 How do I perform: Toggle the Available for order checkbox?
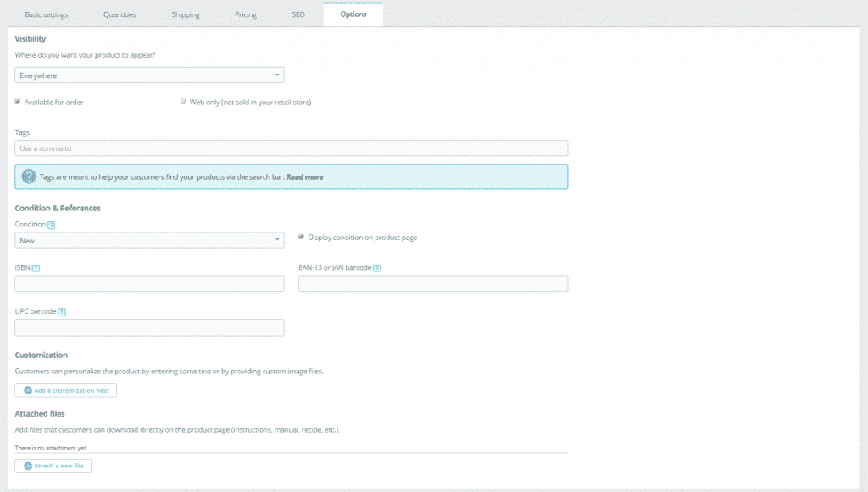(x=18, y=101)
